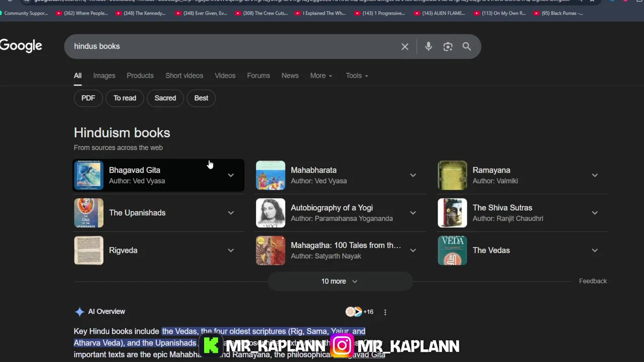Click the Mahagatha cover thumbnail

(x=271, y=250)
